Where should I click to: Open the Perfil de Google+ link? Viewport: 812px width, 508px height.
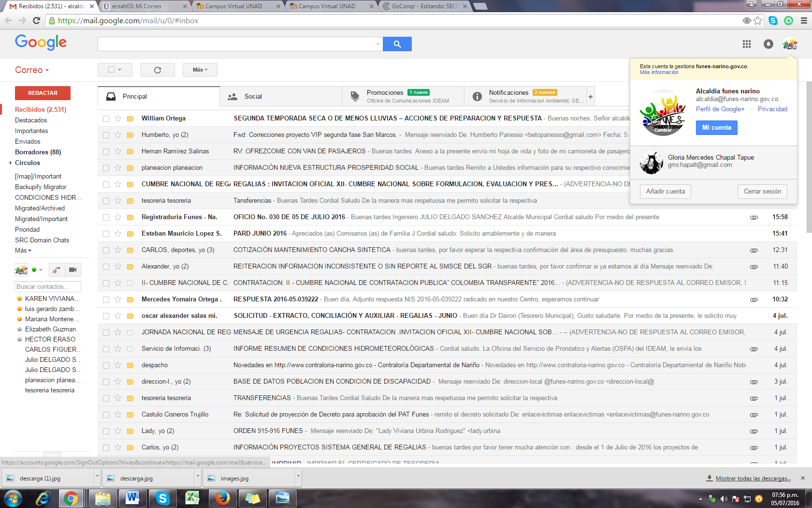[x=720, y=109]
